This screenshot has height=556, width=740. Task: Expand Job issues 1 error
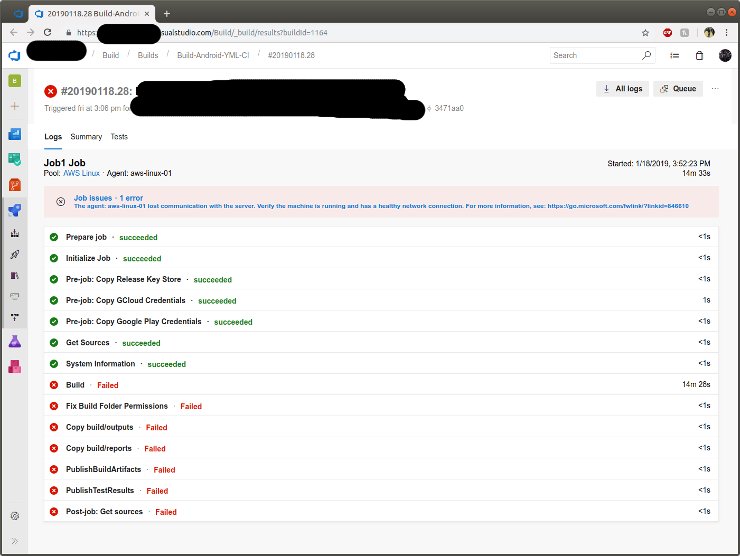pos(108,198)
